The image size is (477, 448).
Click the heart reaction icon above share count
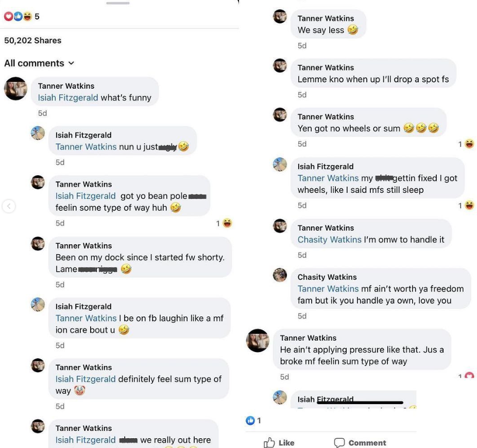7,16
